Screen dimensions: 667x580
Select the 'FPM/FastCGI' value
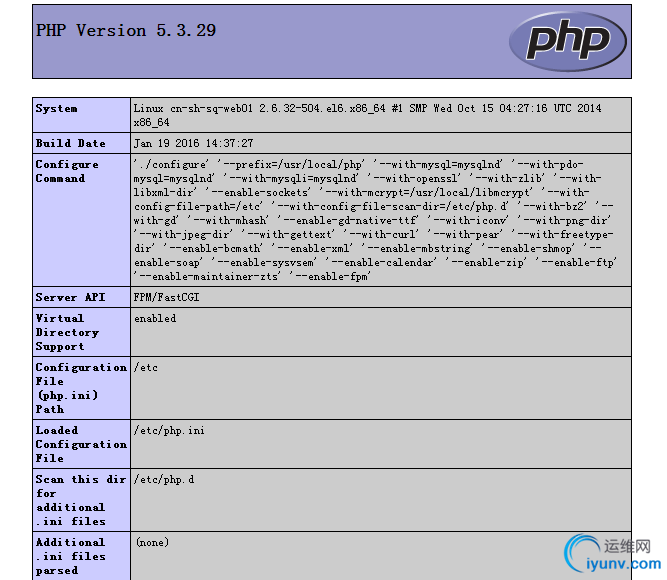tap(166, 297)
